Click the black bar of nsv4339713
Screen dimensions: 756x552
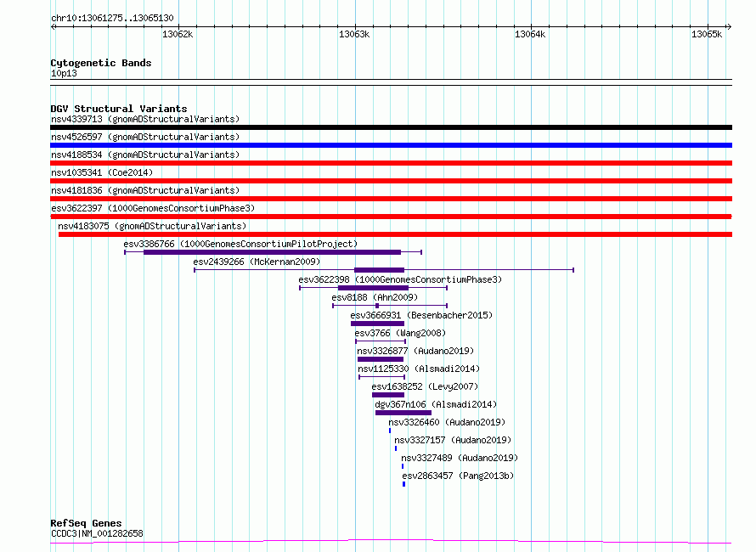391,127
